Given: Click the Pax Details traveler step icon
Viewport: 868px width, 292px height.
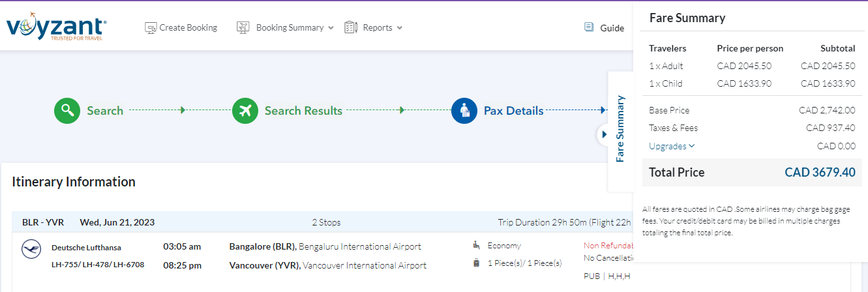Looking at the screenshot, I should pos(464,110).
